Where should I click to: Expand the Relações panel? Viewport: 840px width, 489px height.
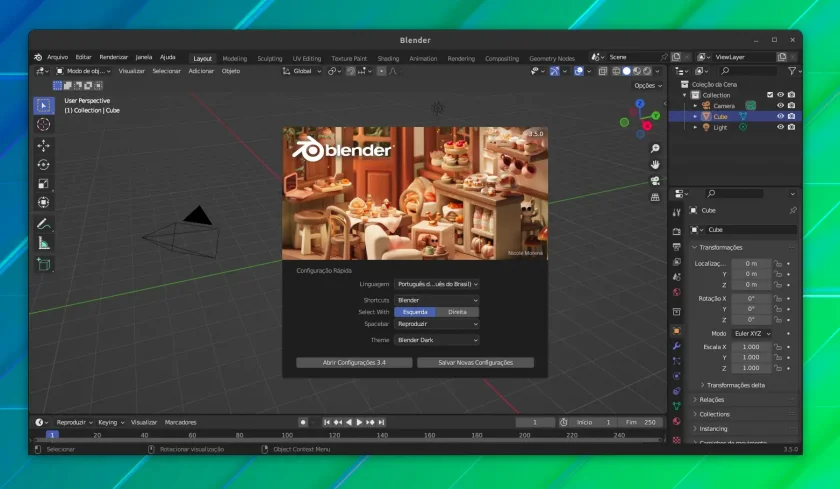click(x=712, y=400)
